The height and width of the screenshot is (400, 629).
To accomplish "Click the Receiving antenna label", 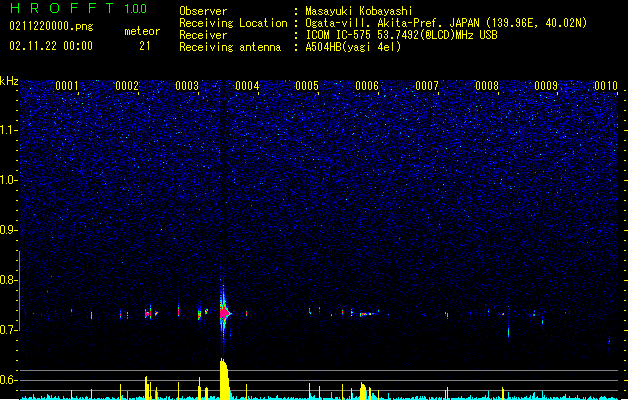I will click(x=230, y=47).
